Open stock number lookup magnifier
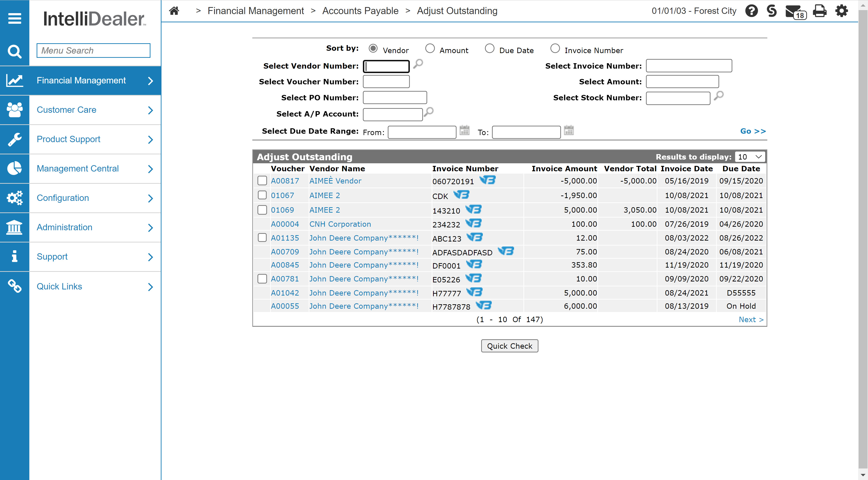The height and width of the screenshot is (480, 868). point(718,95)
